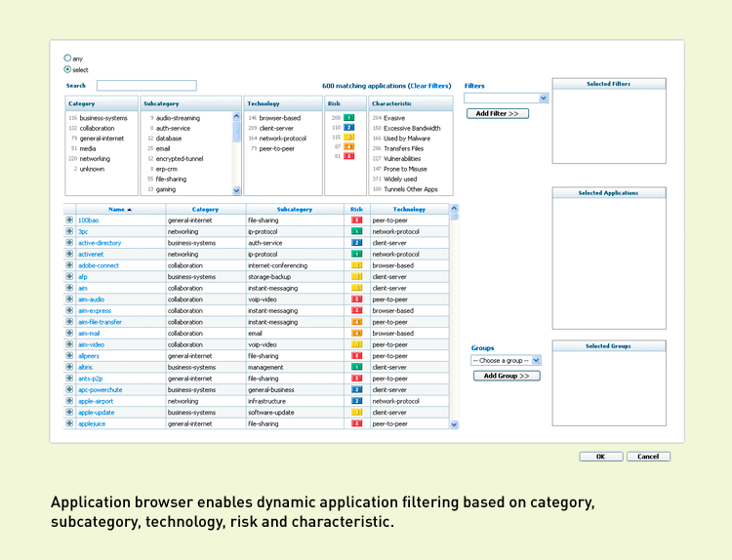Sort table by Name column header
732x560 pixels.
pyautogui.click(x=120, y=210)
